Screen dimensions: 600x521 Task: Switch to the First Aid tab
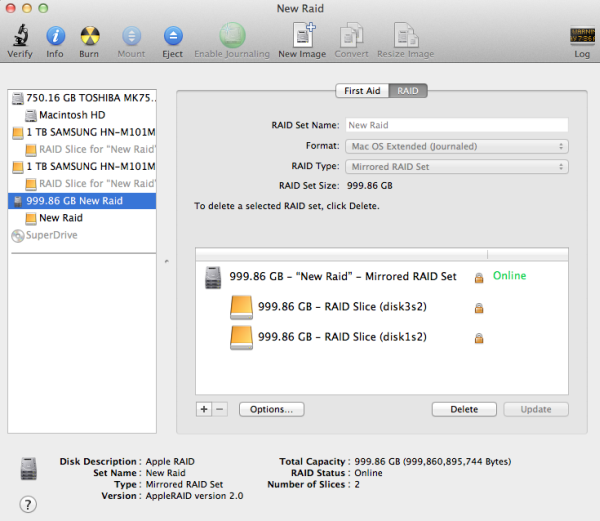point(362,91)
